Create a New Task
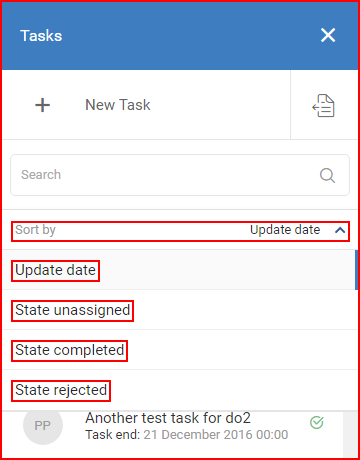 click(118, 105)
